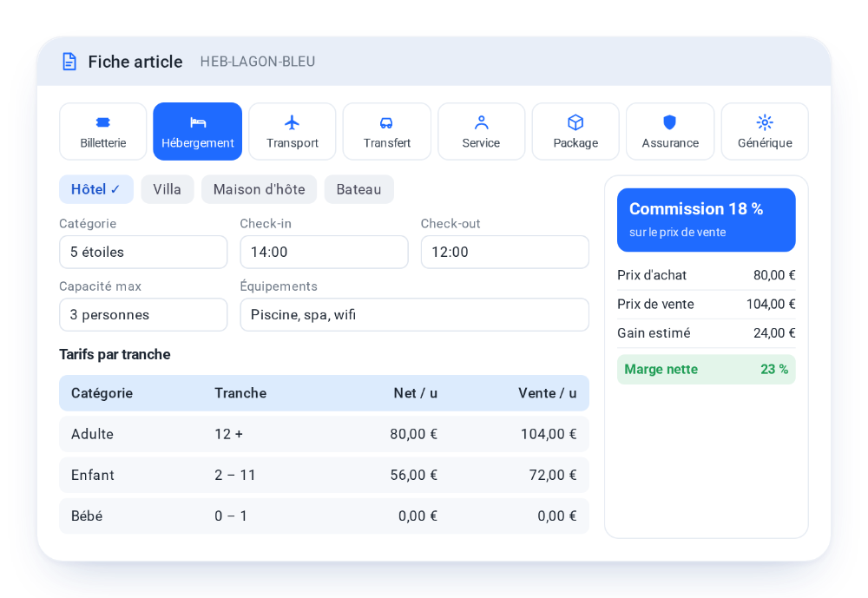Choose the Transport airplane icon
868x598 pixels.
[x=292, y=122]
